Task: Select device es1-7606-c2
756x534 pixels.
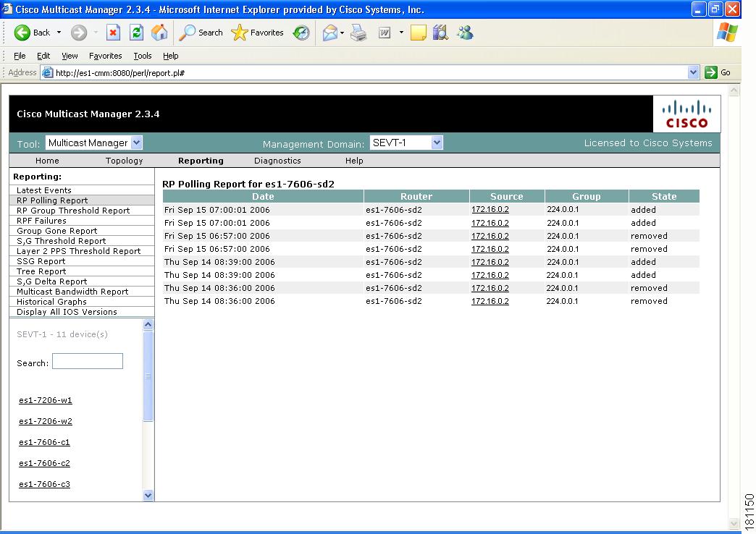Action: (44, 463)
